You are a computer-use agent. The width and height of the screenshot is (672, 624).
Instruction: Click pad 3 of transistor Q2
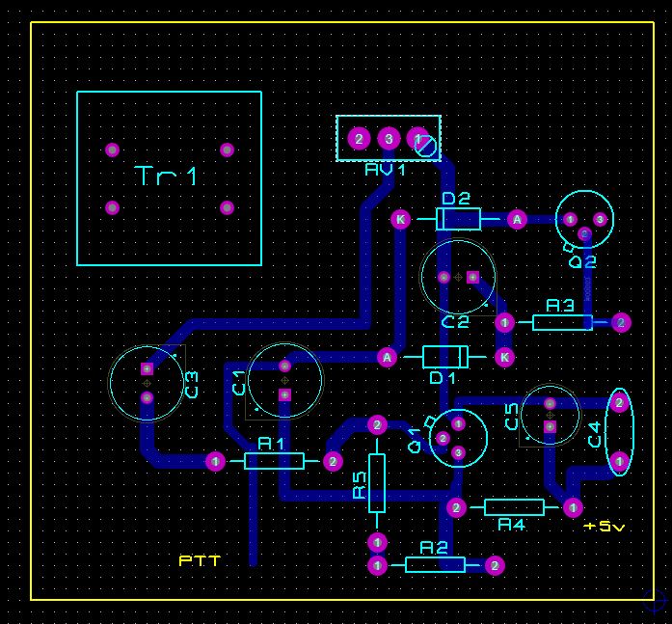coord(600,220)
